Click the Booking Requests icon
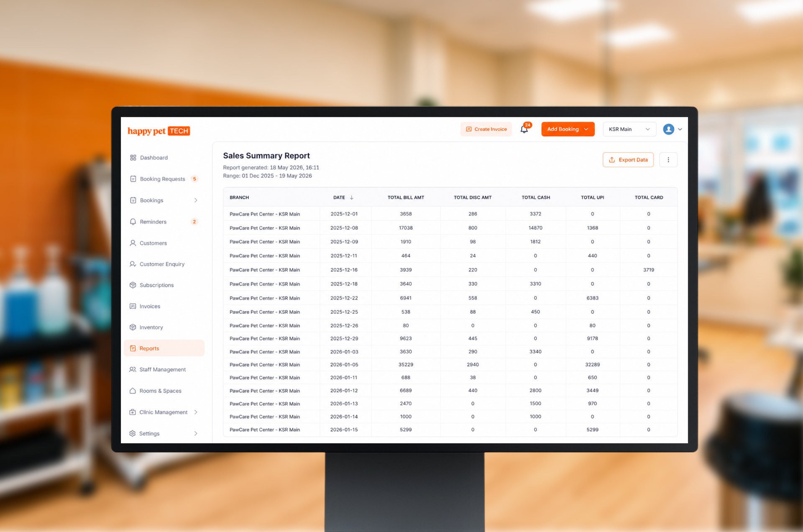This screenshot has width=803, height=532. point(133,179)
